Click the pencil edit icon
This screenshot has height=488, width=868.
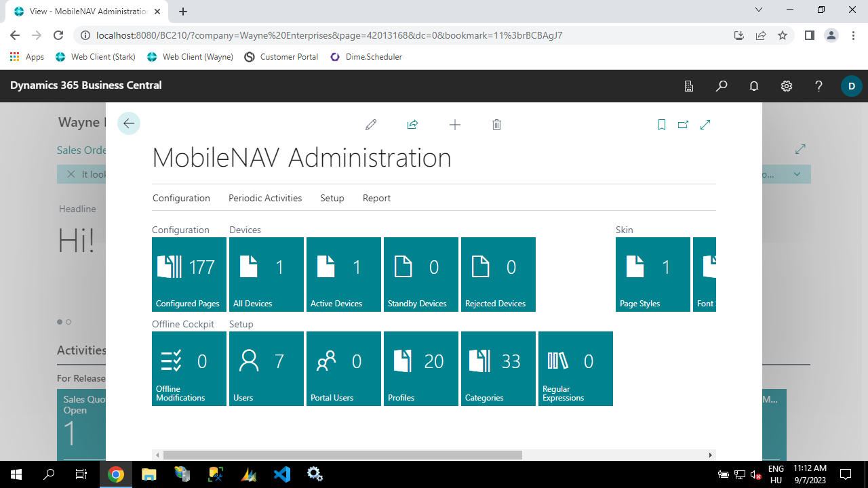point(371,125)
